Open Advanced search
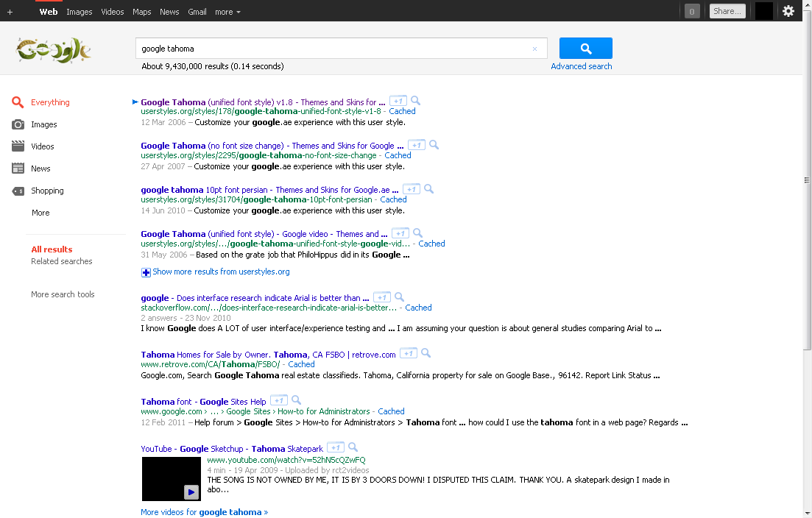 [582, 65]
